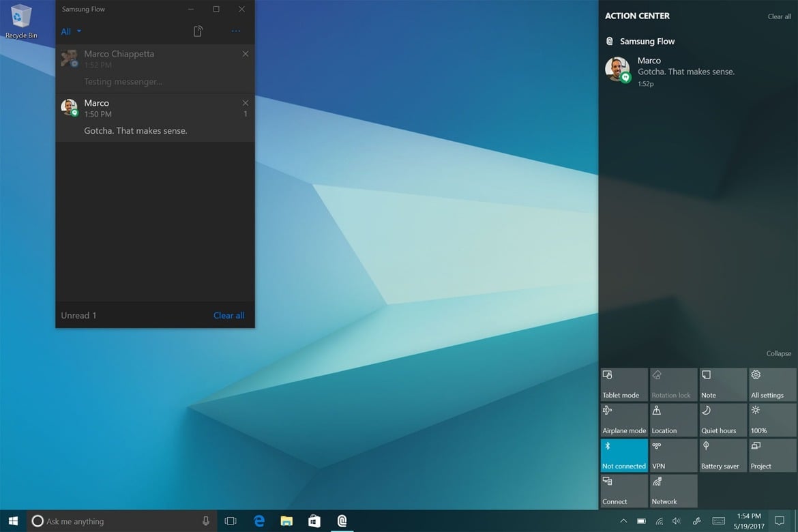Click the Cortana microphone icon
The width and height of the screenshot is (798, 532).
(205, 521)
